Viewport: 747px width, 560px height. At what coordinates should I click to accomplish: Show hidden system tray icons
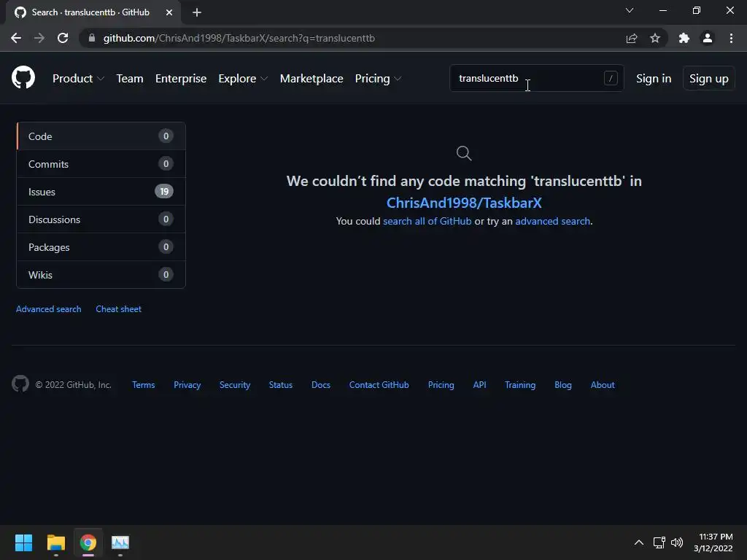[x=639, y=542]
